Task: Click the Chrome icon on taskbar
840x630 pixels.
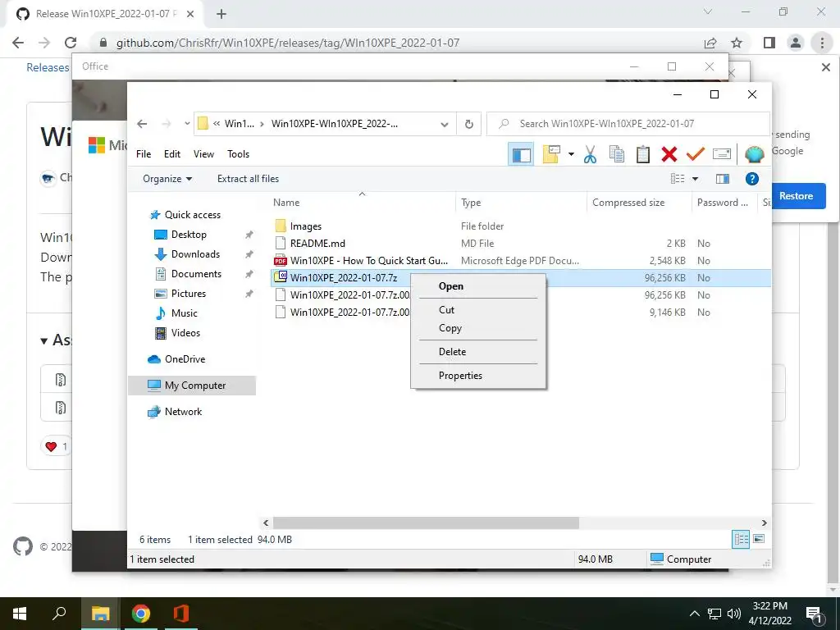Action: tap(141, 614)
